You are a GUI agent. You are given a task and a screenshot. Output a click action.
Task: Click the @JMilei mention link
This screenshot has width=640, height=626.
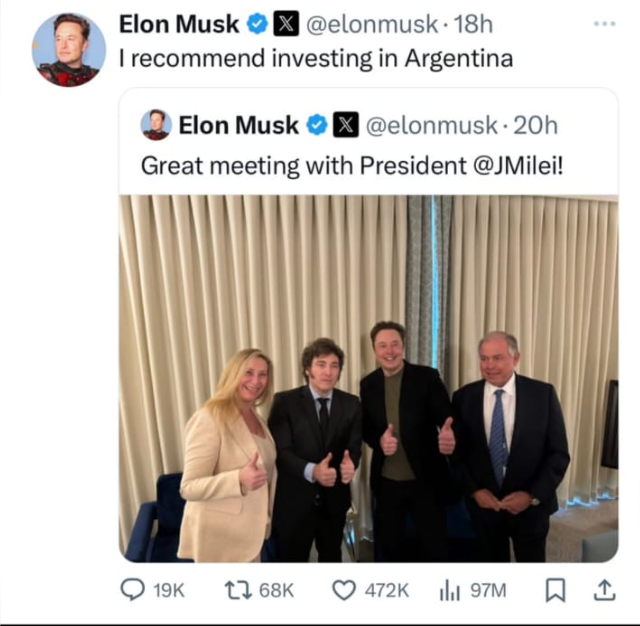(518, 166)
